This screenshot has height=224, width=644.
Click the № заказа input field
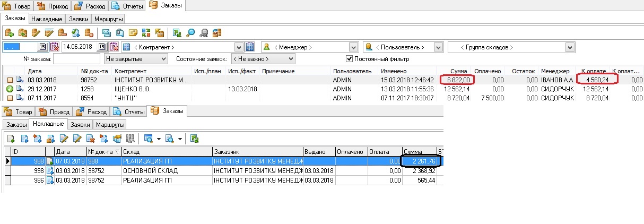(x=76, y=59)
